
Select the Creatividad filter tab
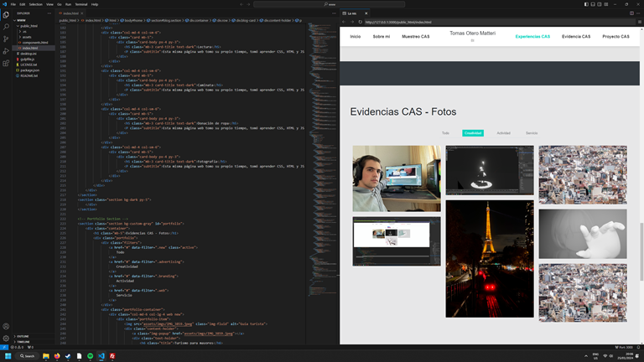point(473,133)
